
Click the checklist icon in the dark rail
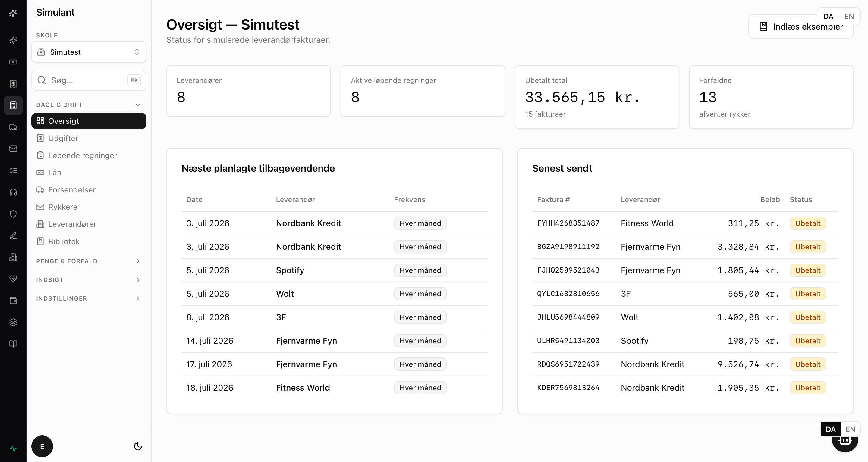[13, 170]
